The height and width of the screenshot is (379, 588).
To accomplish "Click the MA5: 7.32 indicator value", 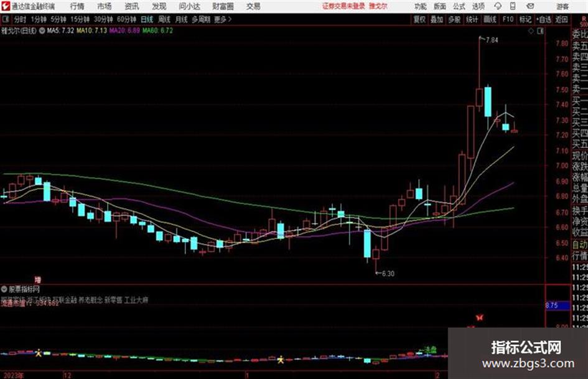I will click(60, 30).
